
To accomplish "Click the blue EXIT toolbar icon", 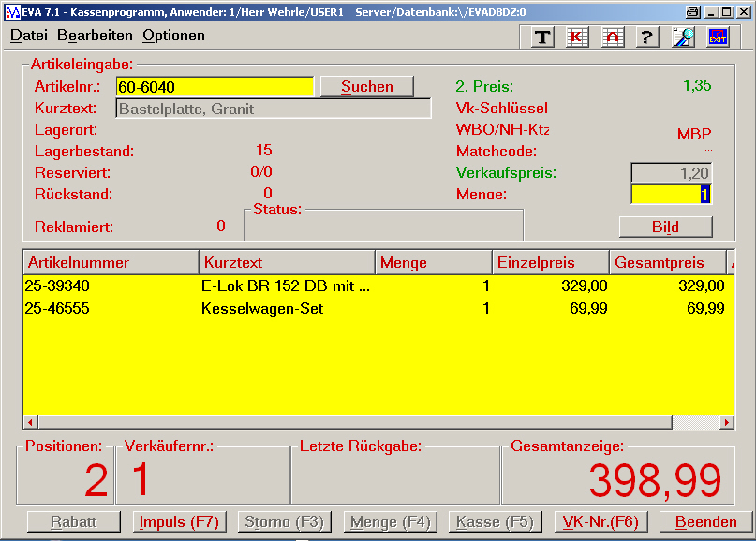I will click(718, 37).
